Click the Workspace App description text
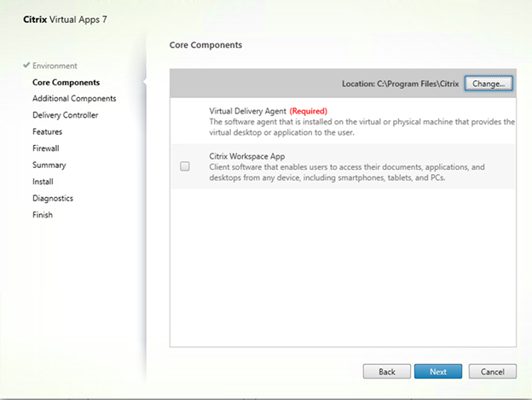Screen dimensions: 532x400 click(347, 172)
